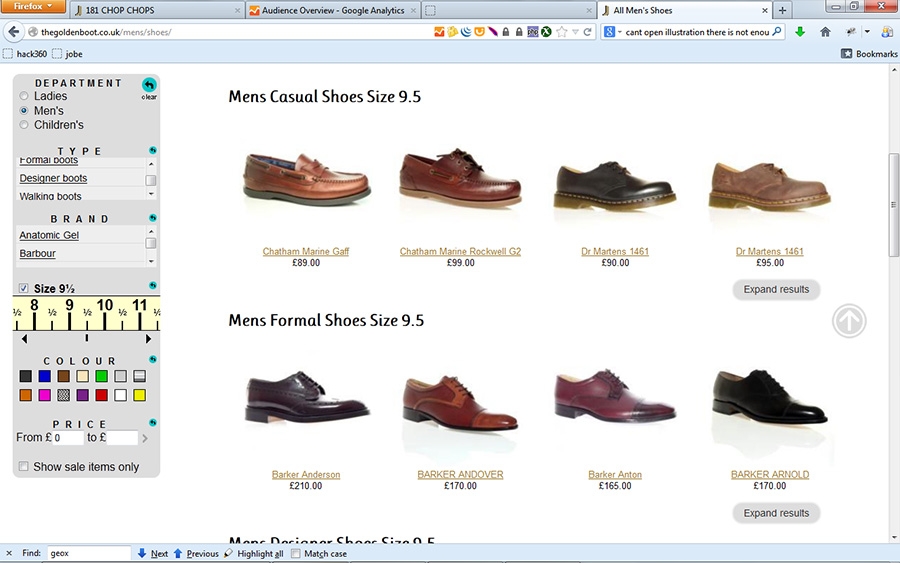Select the Children's department radio button

[24, 125]
